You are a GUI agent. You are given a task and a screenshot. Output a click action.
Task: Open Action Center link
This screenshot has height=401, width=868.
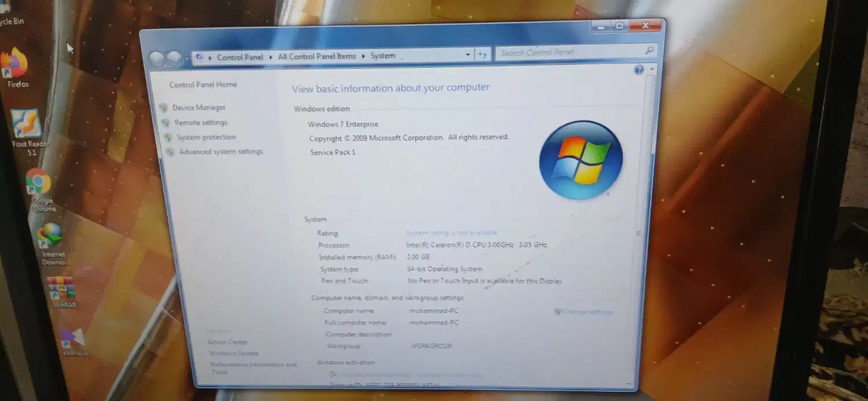pyautogui.click(x=227, y=342)
